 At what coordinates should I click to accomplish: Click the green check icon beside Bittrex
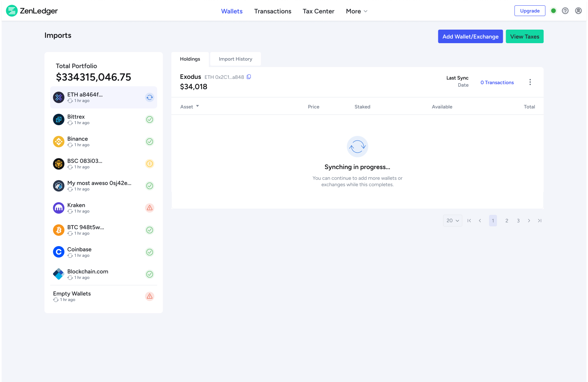click(150, 119)
